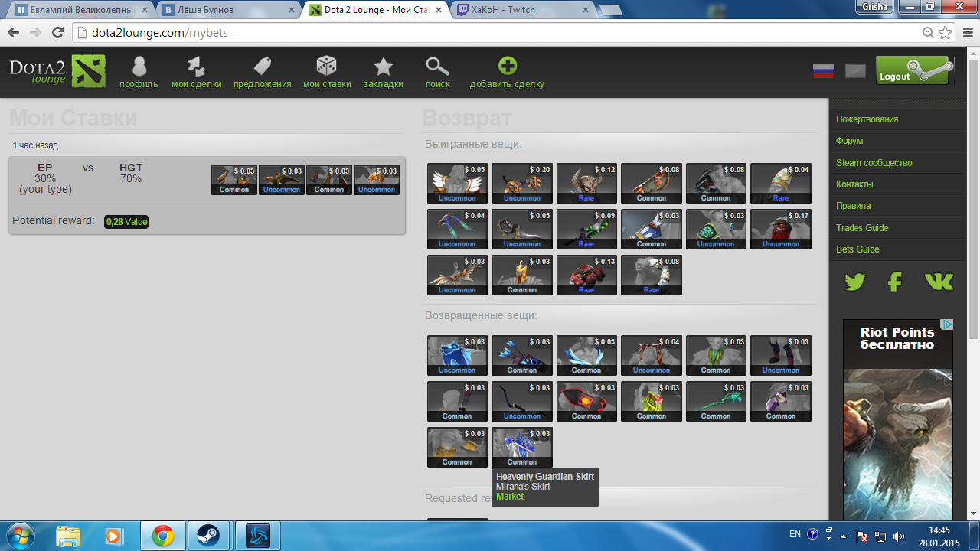Click добавить сделку plus icon
980x551 pixels.
point(507,67)
